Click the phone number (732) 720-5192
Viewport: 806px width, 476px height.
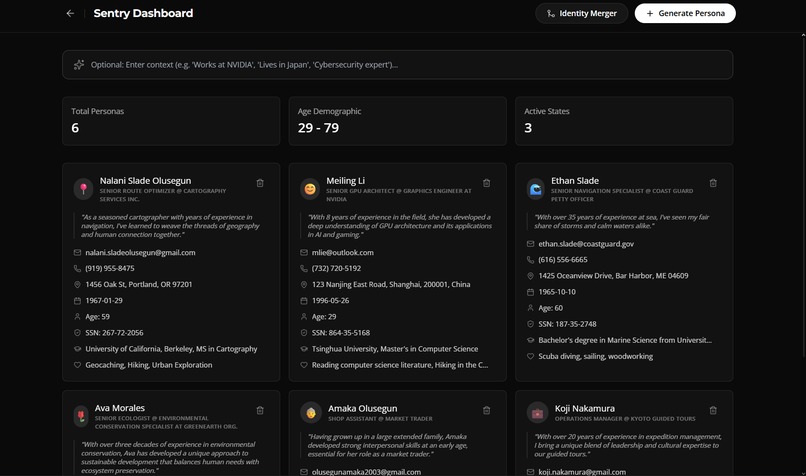[x=336, y=268]
